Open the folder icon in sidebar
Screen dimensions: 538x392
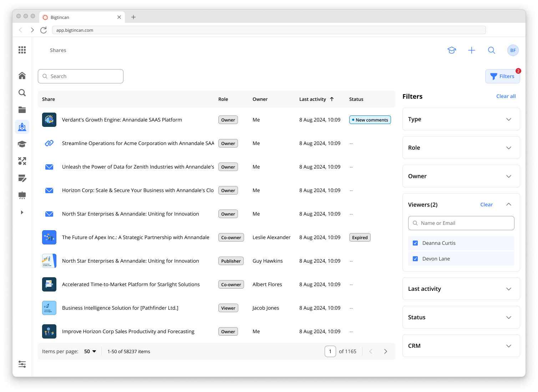coord(22,110)
